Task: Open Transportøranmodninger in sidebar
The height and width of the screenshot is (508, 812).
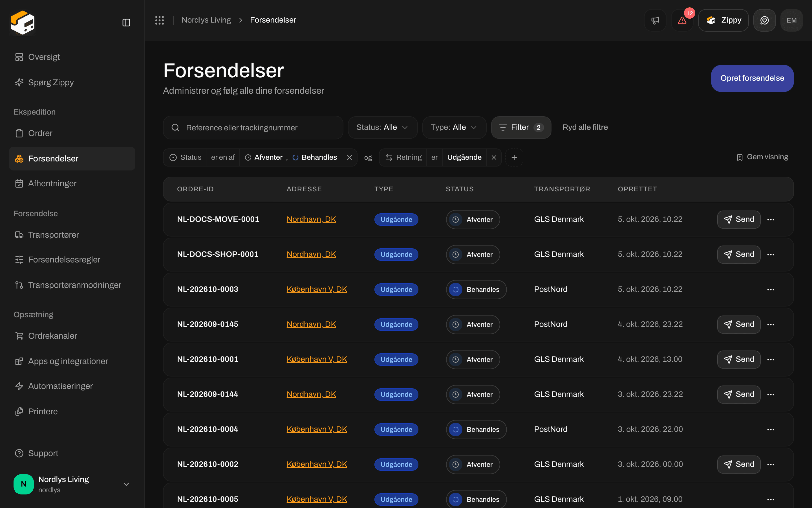Action: coord(72,285)
